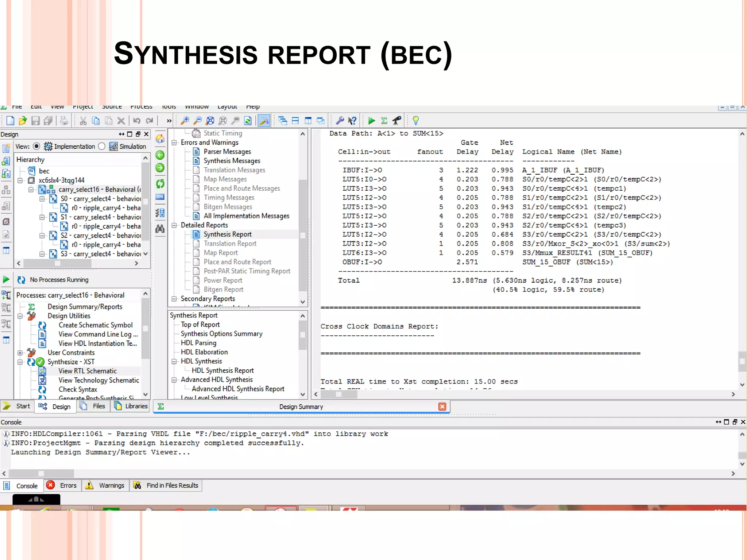This screenshot has height=560, width=747.
Task: Click the Save All toolbar icon
Action: pos(48,121)
